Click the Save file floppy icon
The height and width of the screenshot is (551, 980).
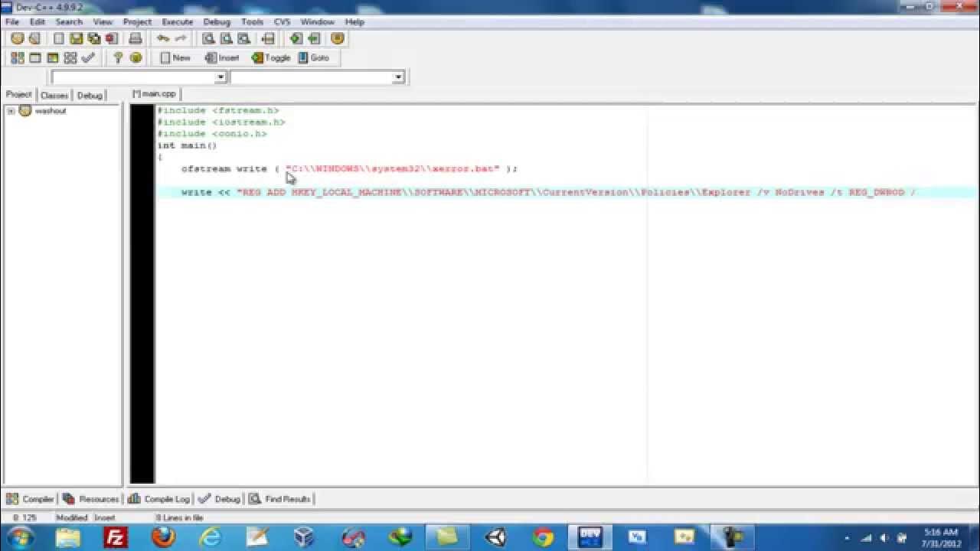point(76,38)
